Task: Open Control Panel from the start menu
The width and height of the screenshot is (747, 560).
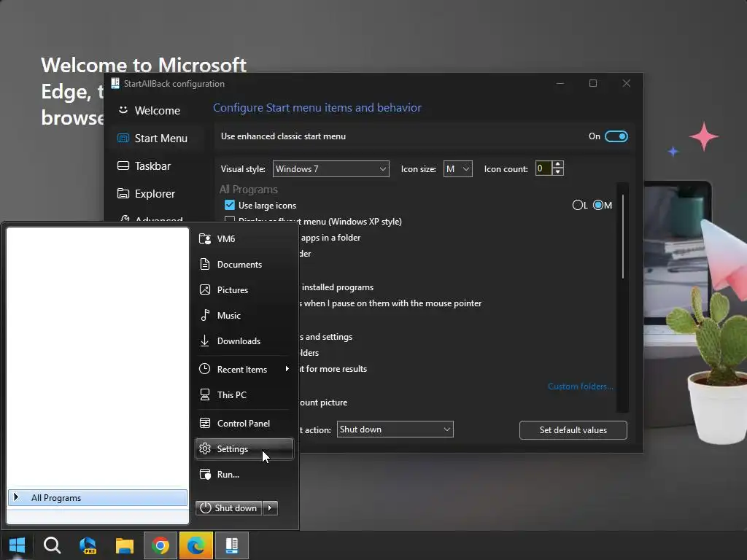Action: [x=244, y=424]
